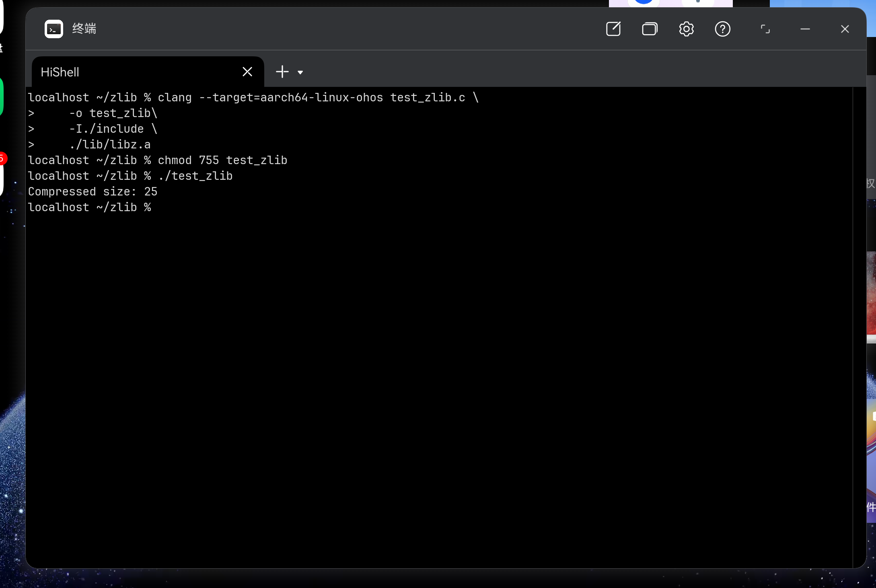876x588 pixels.
Task: Close the terminal window
Action: coord(845,29)
